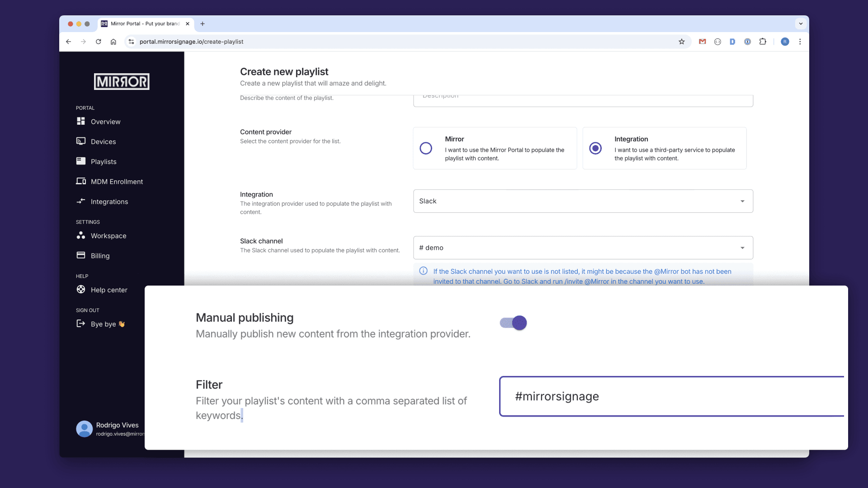Click the Workspace icon under Settings

[x=81, y=235]
